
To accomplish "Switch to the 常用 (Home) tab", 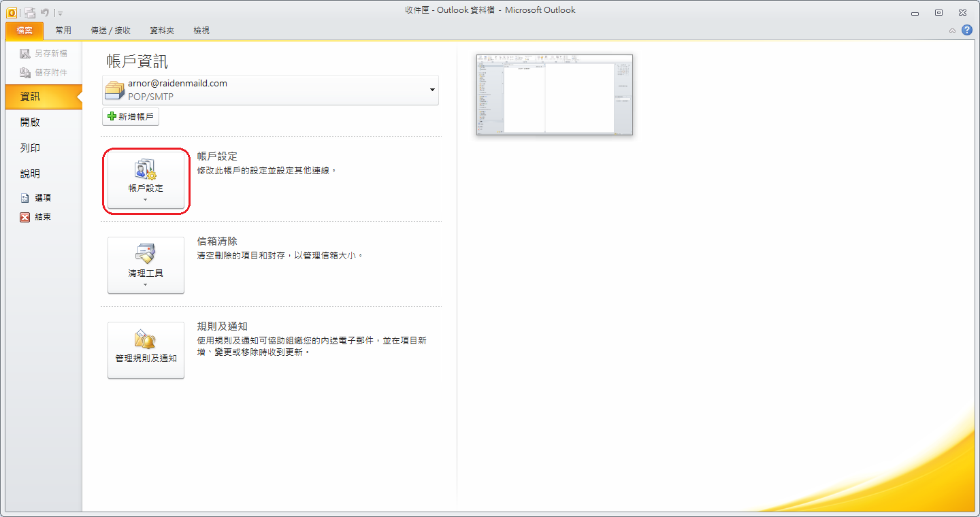I will coord(63,31).
